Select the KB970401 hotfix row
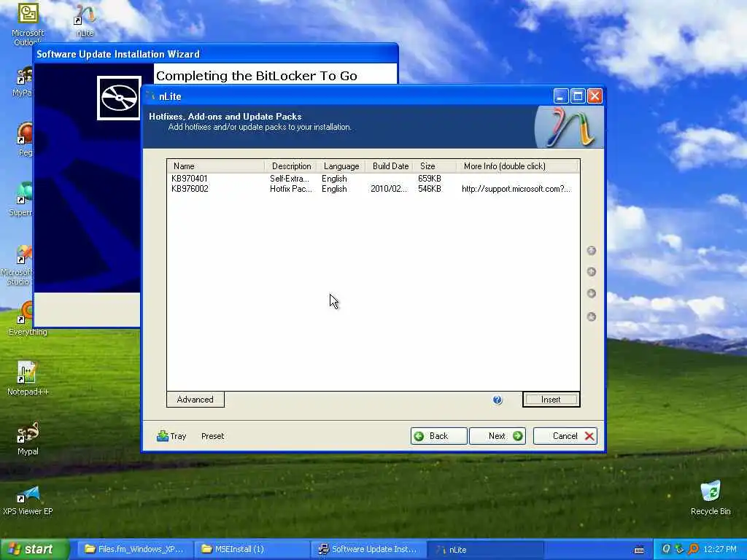This screenshot has width=747, height=560. click(x=373, y=179)
